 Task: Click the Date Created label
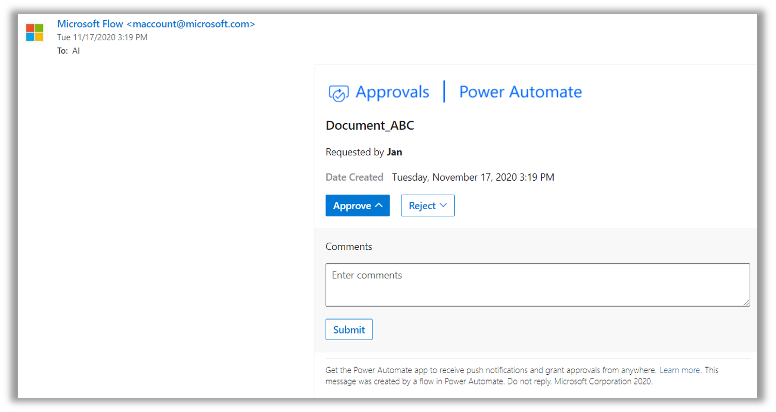click(x=354, y=177)
